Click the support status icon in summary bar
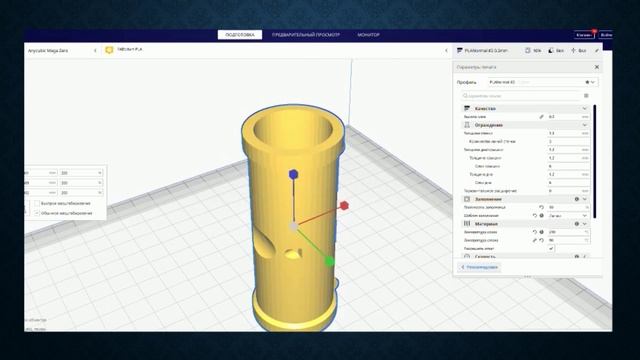 point(551,50)
